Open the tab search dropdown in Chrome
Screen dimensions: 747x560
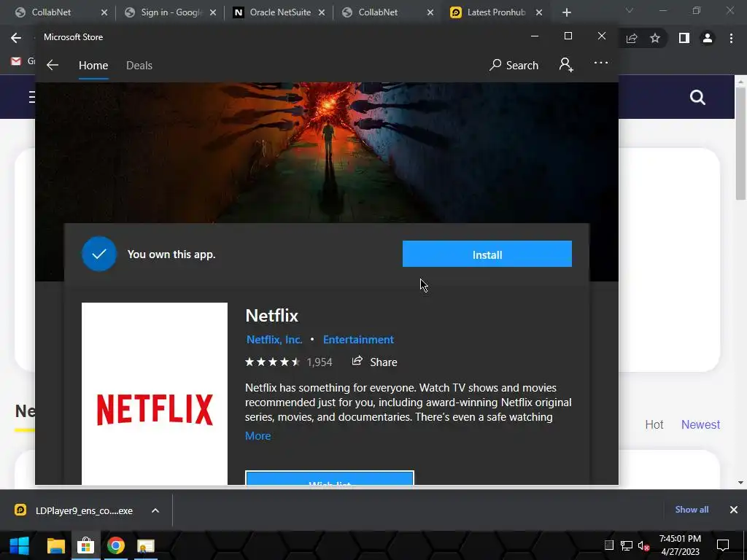click(x=630, y=10)
